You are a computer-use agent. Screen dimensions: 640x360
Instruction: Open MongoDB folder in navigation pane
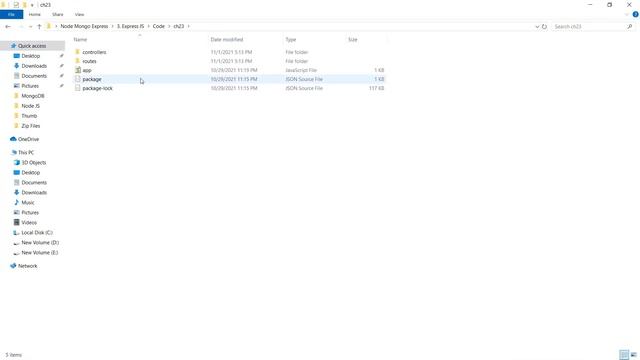[33, 96]
